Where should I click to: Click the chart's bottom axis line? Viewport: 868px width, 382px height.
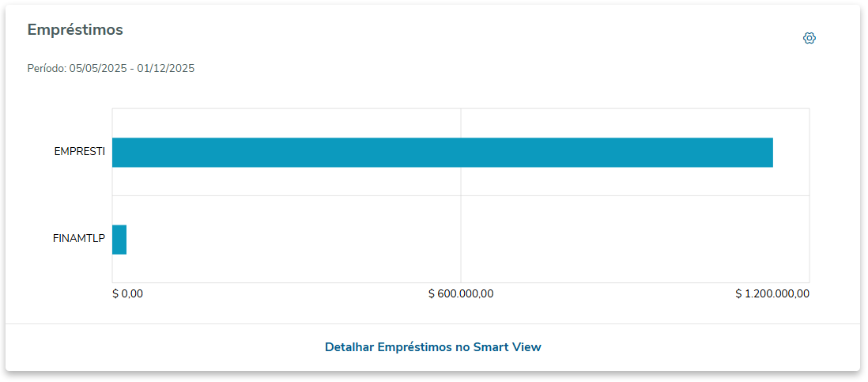(x=316, y=282)
